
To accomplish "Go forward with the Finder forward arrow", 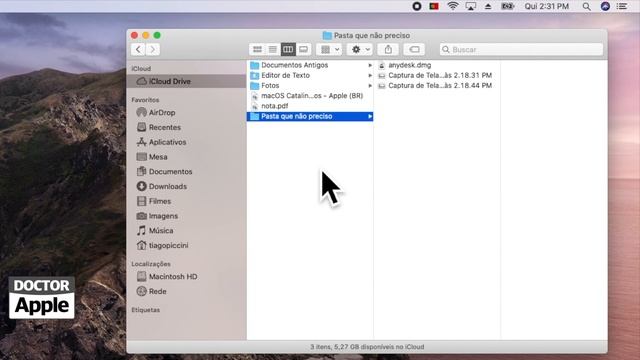I will coord(153,49).
